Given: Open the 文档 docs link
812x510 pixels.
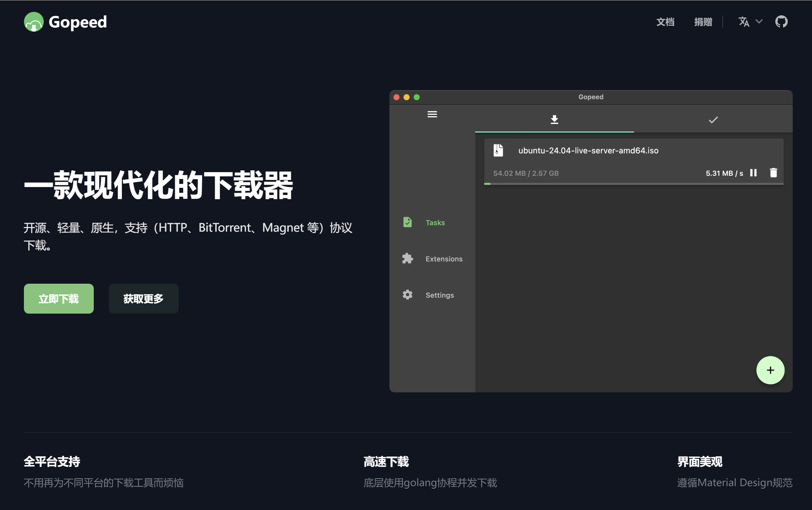Looking at the screenshot, I should coord(665,22).
